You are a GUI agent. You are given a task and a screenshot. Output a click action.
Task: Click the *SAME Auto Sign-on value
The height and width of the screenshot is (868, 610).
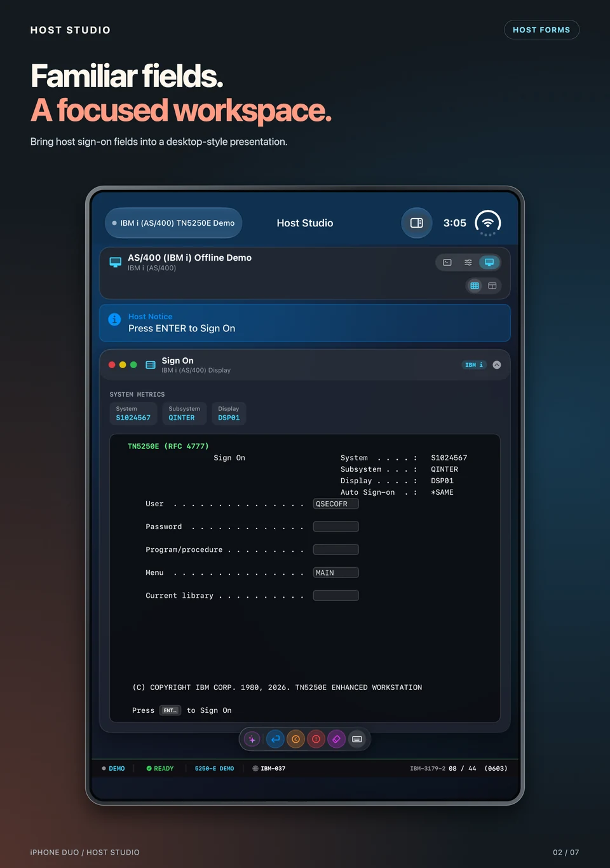click(x=442, y=492)
